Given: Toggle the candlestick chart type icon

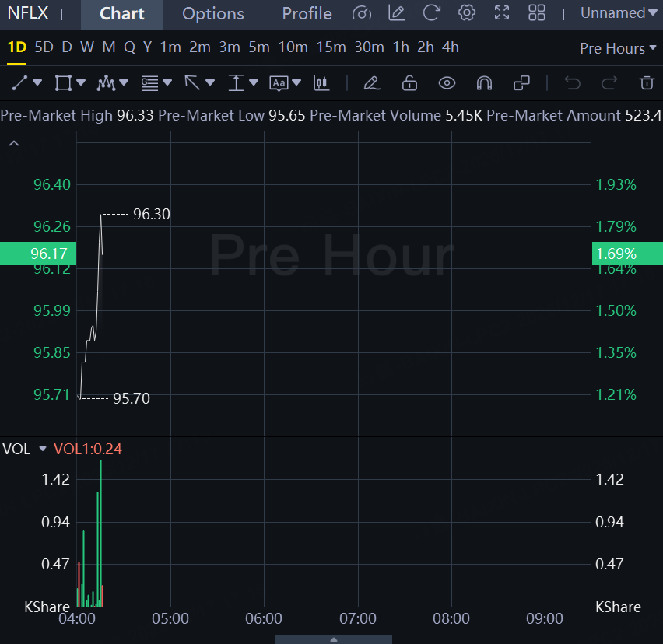Looking at the screenshot, I should point(321,82).
